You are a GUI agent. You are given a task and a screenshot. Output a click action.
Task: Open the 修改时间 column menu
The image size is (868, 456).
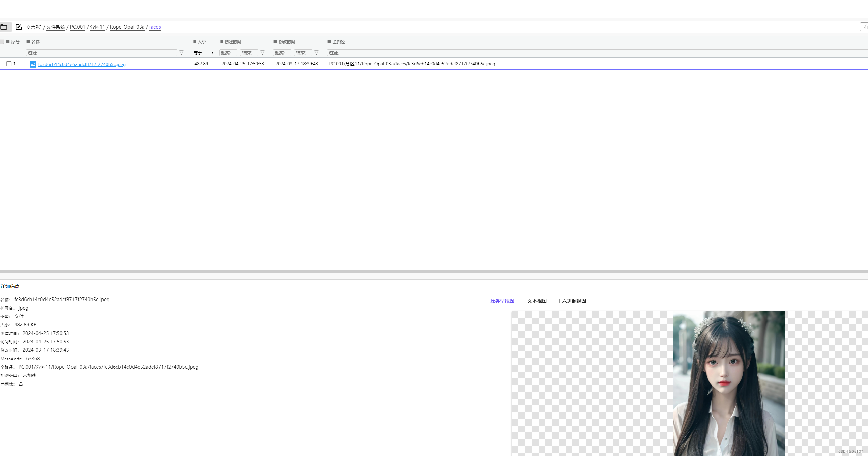click(x=275, y=42)
